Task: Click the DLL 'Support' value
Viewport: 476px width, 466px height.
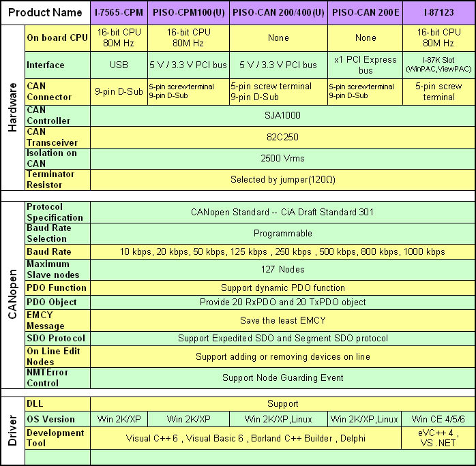Action: coord(282,404)
